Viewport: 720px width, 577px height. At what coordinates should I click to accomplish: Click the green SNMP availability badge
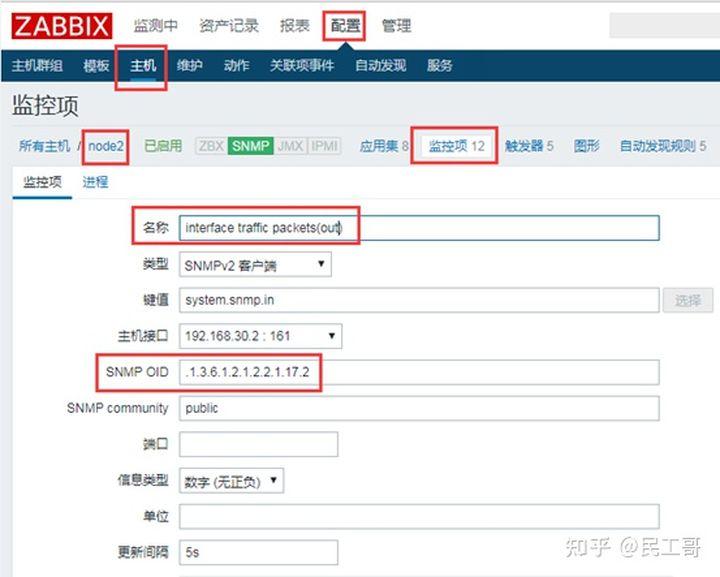pyautogui.click(x=250, y=146)
